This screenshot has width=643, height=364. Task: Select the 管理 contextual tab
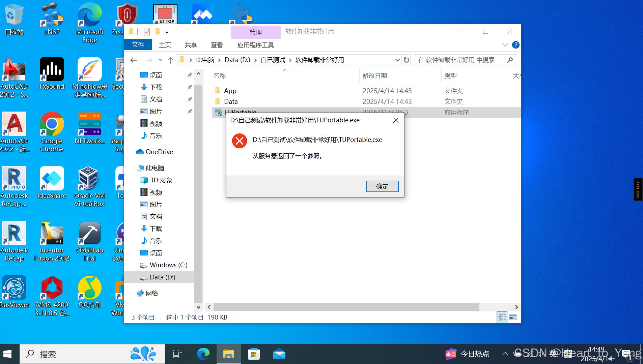tap(256, 32)
